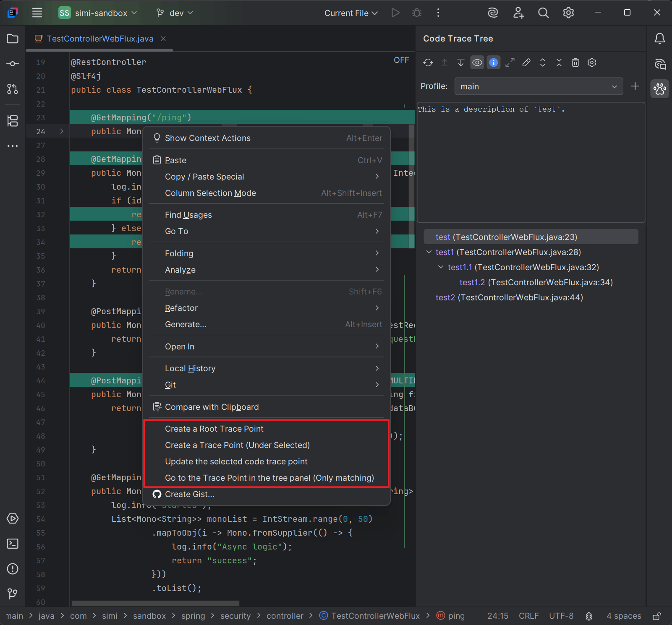Click Compare with Clipboard

267,407
